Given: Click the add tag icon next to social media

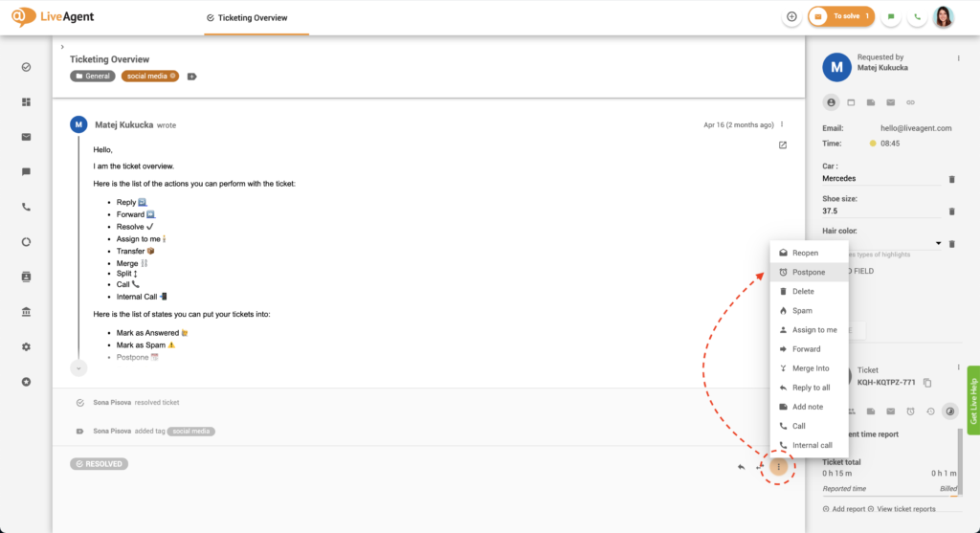Looking at the screenshot, I should tap(191, 77).
